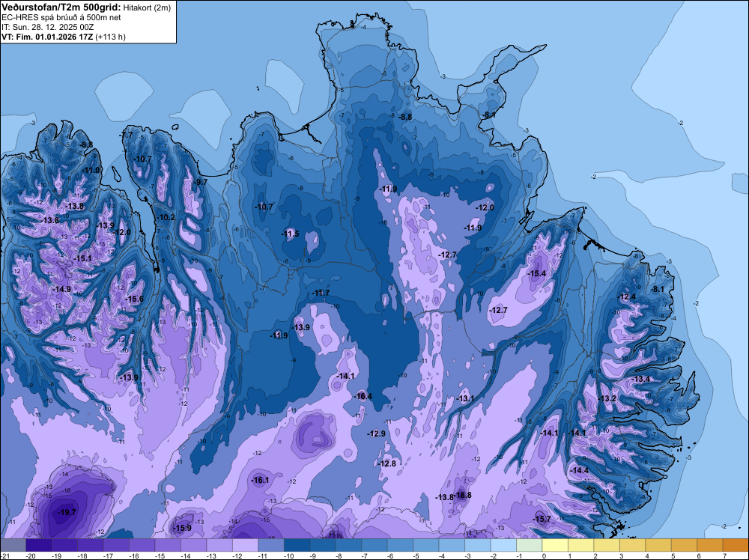This screenshot has width=749, height=560.
Task: Click the -12.8 temperature label
Action: coord(386,463)
